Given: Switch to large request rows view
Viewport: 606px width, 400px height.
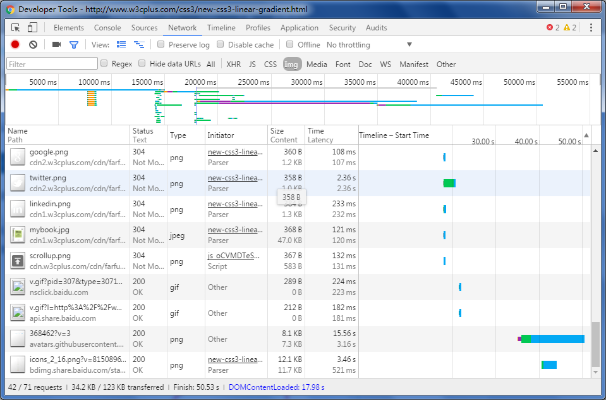Looking at the screenshot, I should (123, 45).
